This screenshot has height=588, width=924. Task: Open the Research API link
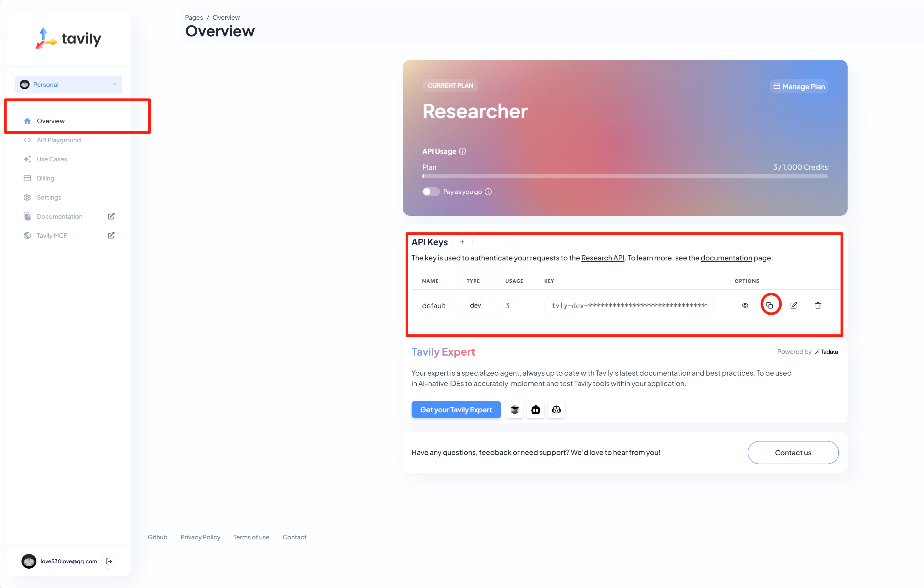[603, 258]
